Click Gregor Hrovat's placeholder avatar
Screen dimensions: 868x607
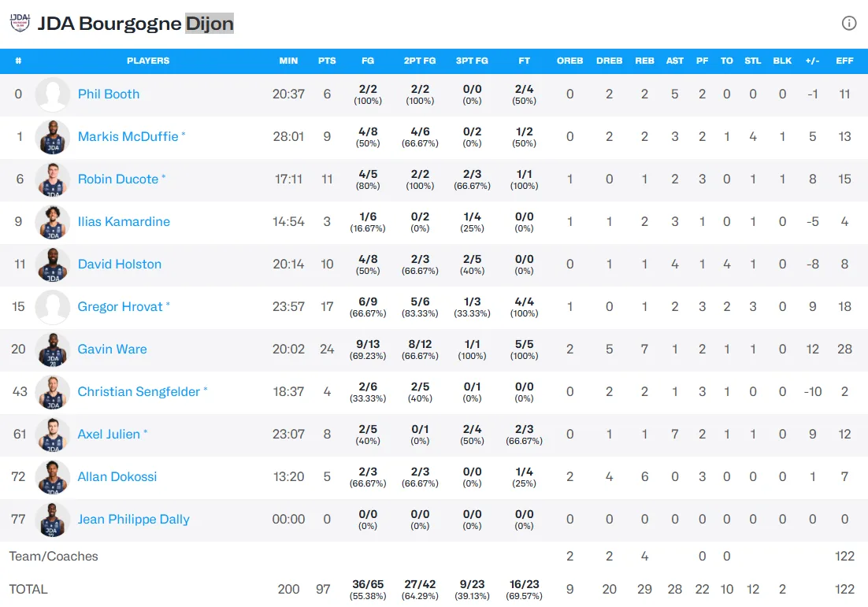(x=53, y=307)
